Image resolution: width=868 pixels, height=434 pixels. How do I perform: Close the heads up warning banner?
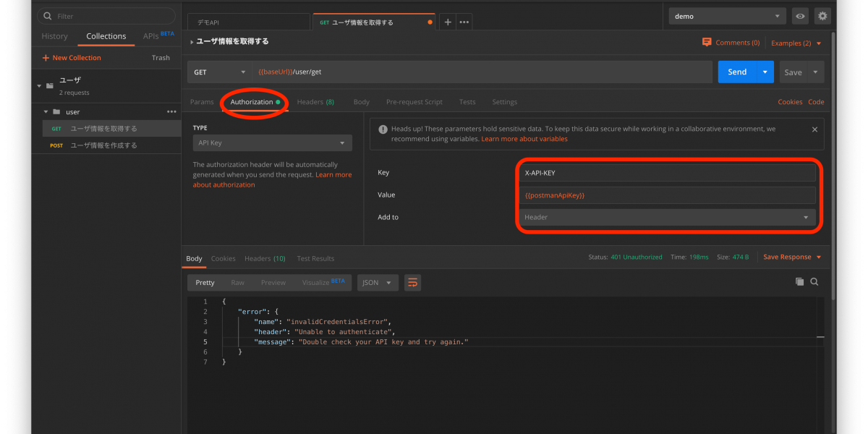click(x=814, y=129)
